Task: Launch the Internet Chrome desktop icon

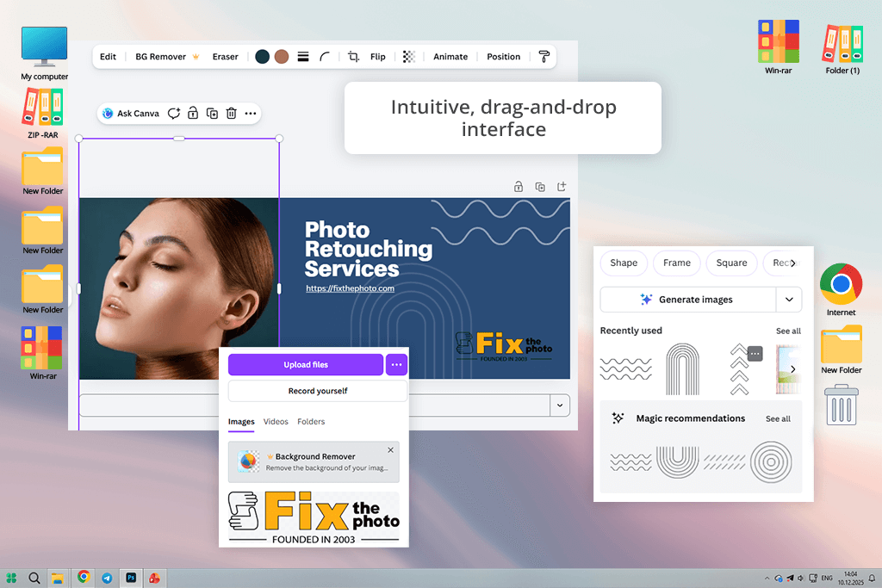Action: click(x=841, y=289)
